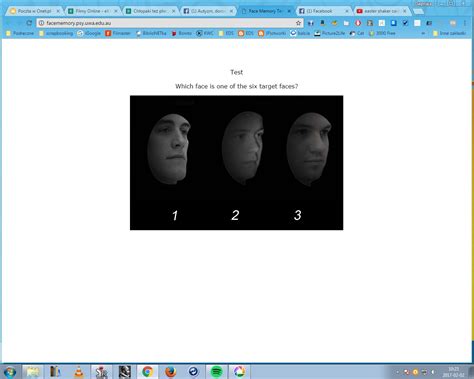Bookmark this page with the star icon
Screen dimensions: 474x379
pyautogui.click(x=298, y=23)
